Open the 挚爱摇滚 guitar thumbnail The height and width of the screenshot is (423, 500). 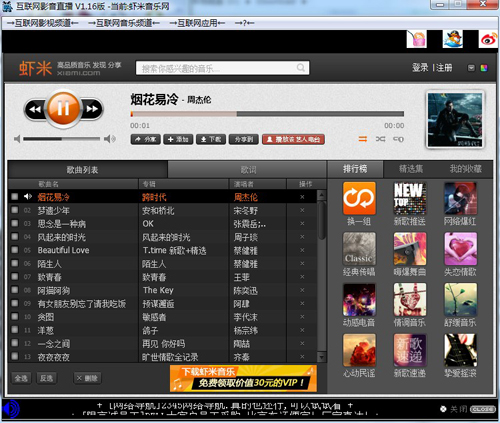(x=460, y=350)
